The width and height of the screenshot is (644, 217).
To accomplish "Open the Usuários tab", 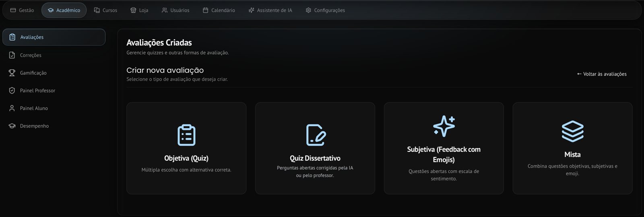I will point(175,10).
